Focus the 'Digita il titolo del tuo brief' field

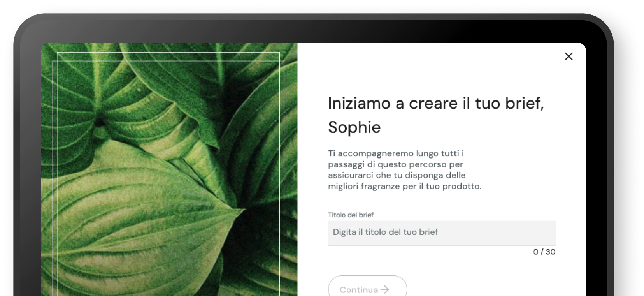(442, 233)
